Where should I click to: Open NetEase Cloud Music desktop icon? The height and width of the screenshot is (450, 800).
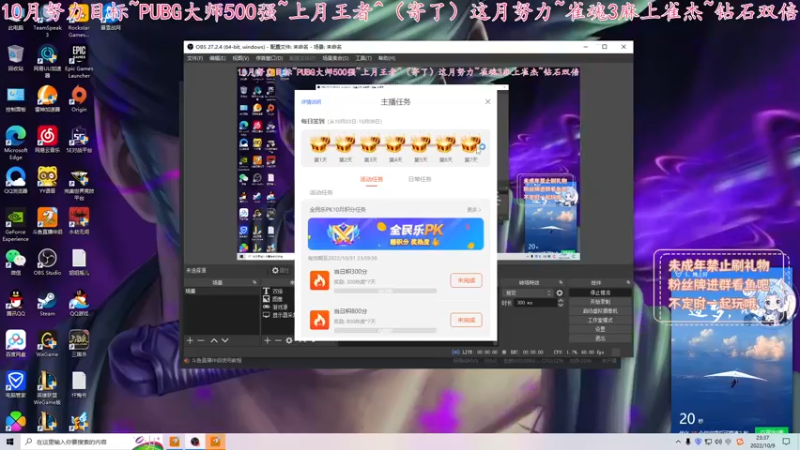point(47,139)
